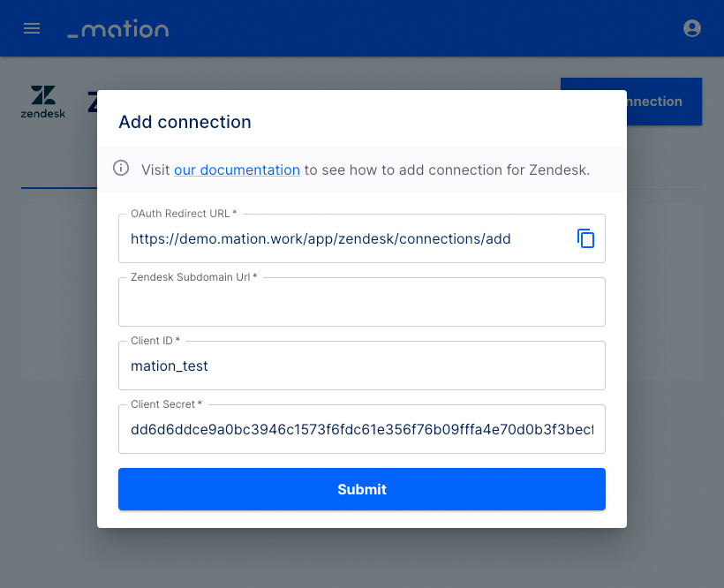This screenshot has width=724, height=588.
Task: Focus the empty Zendesk Subdomain Url field
Action: (x=361, y=302)
